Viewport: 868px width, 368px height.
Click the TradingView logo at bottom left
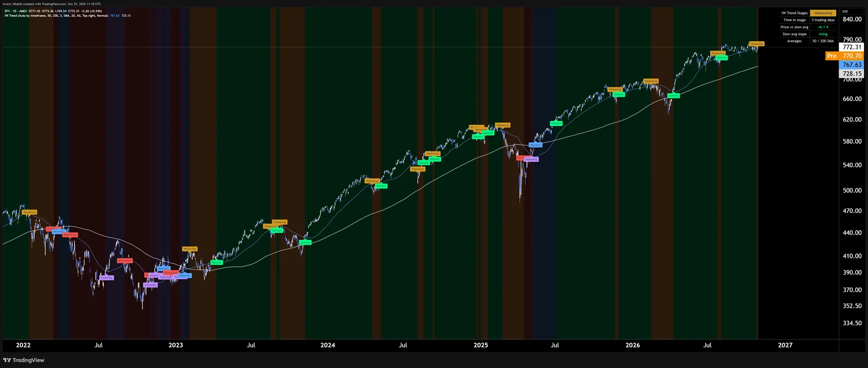tap(23, 360)
